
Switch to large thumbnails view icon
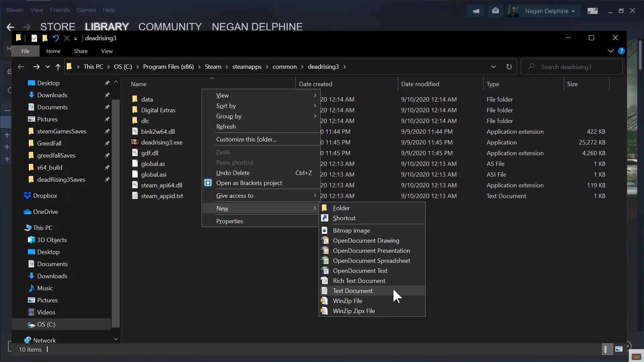619,349
